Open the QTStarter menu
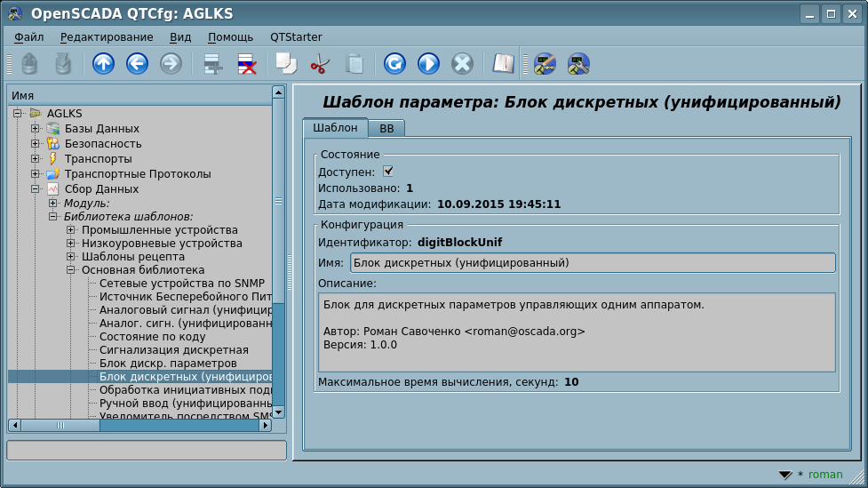This screenshot has height=488, width=868. (x=296, y=37)
